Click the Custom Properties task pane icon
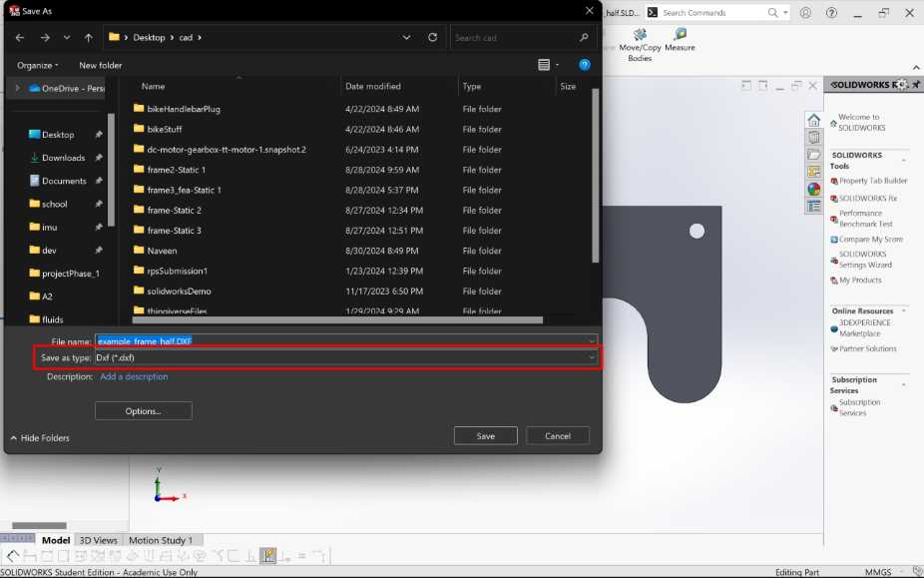The image size is (924, 578). [x=814, y=207]
